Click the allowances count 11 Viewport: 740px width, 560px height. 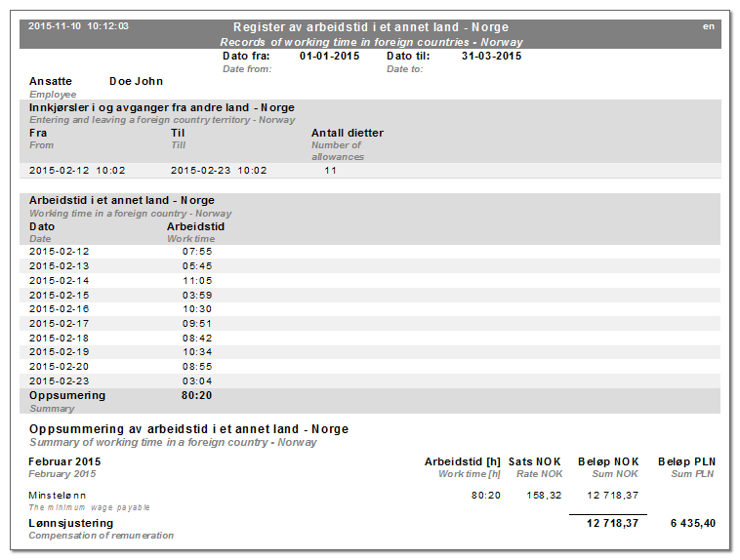(x=330, y=171)
